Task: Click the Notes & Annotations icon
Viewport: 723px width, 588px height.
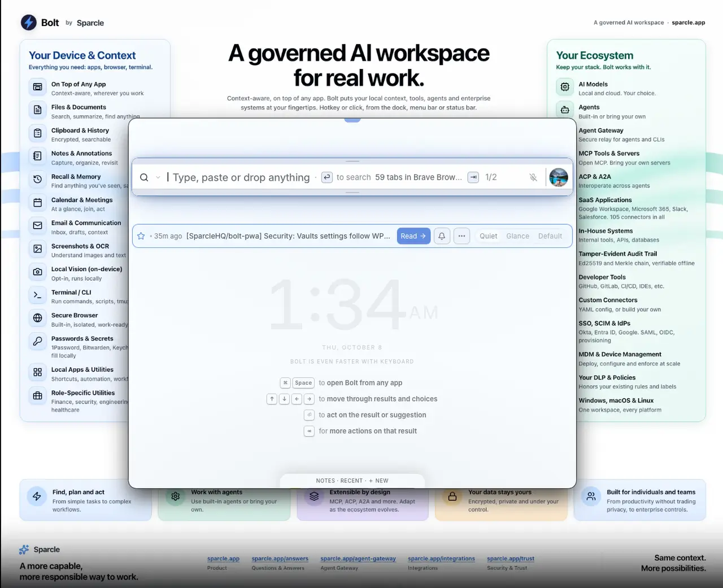Action: (x=38, y=156)
